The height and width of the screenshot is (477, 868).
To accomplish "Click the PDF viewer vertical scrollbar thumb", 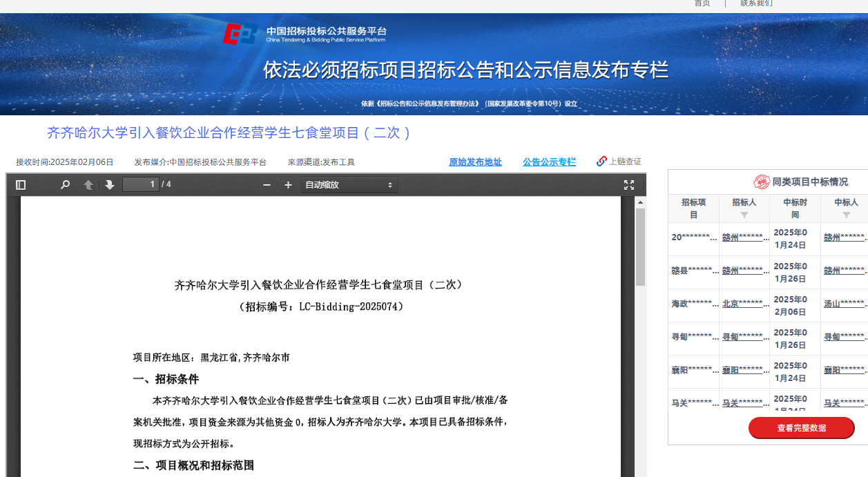I will pyautogui.click(x=640, y=246).
